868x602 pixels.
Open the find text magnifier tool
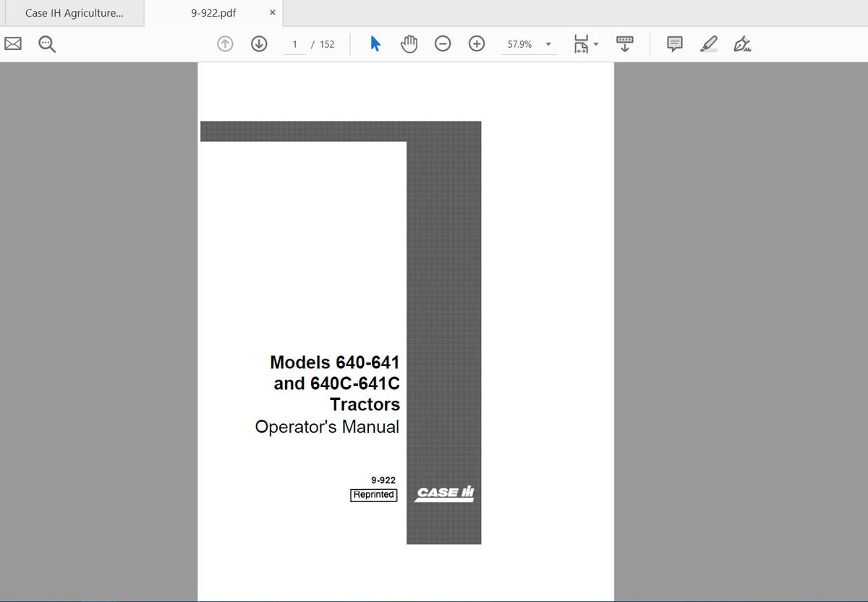tap(47, 44)
